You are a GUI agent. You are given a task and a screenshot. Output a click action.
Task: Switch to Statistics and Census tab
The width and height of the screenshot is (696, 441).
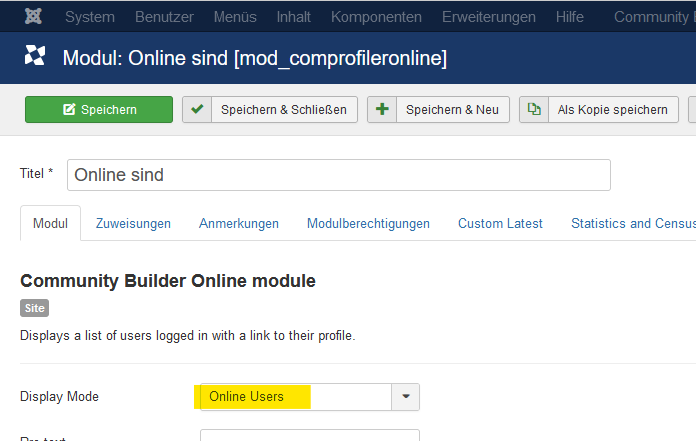tap(633, 223)
